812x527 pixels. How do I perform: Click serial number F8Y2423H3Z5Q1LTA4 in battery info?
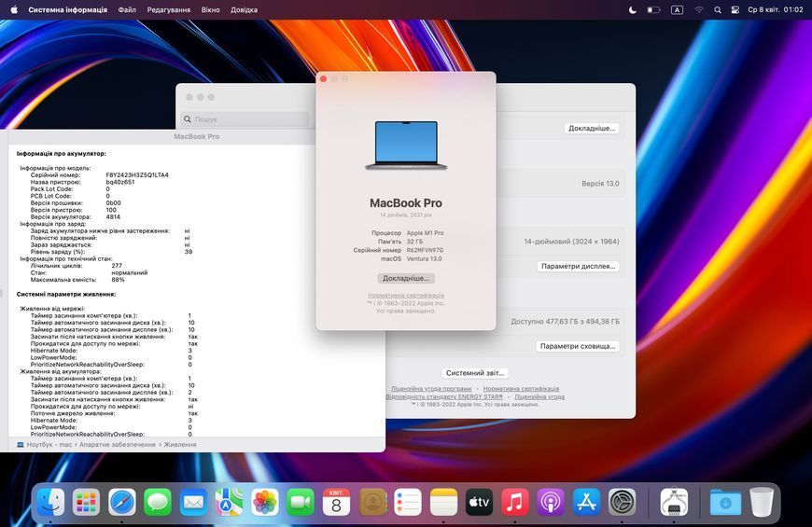click(137, 175)
